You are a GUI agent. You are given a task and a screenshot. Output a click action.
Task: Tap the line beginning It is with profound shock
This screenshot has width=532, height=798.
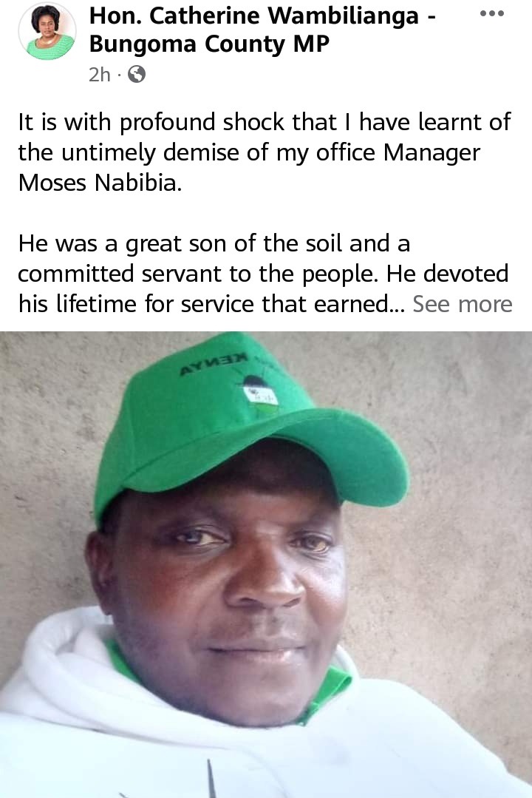pyautogui.click(x=265, y=122)
